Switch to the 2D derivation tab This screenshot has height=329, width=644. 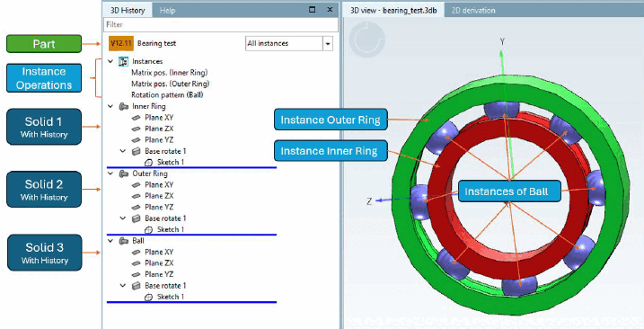tap(473, 10)
